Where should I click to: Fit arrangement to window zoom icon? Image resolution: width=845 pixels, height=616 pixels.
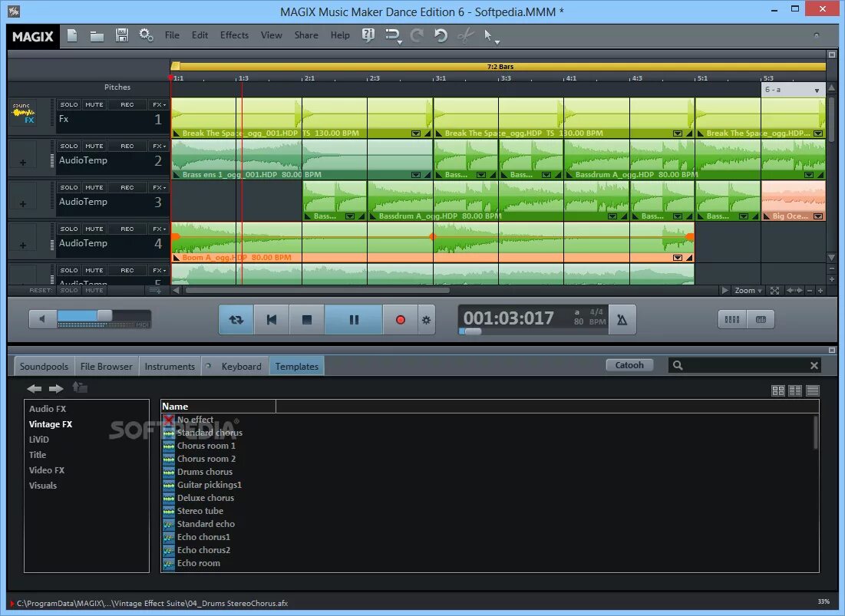(775, 291)
